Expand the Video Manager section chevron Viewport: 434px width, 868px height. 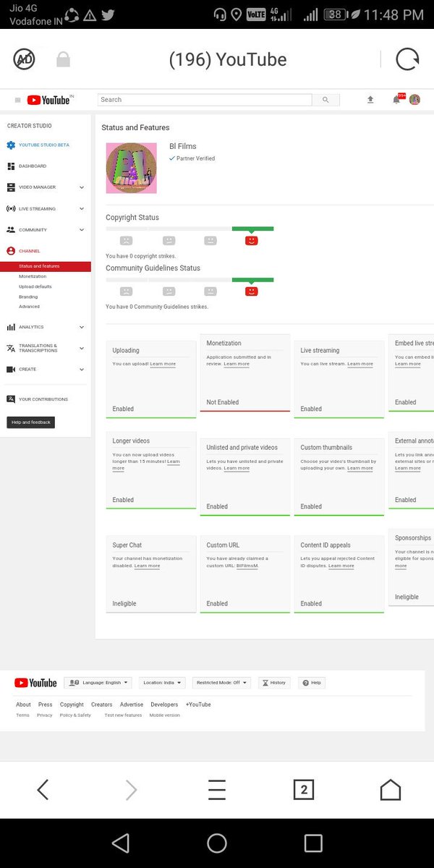(82, 187)
